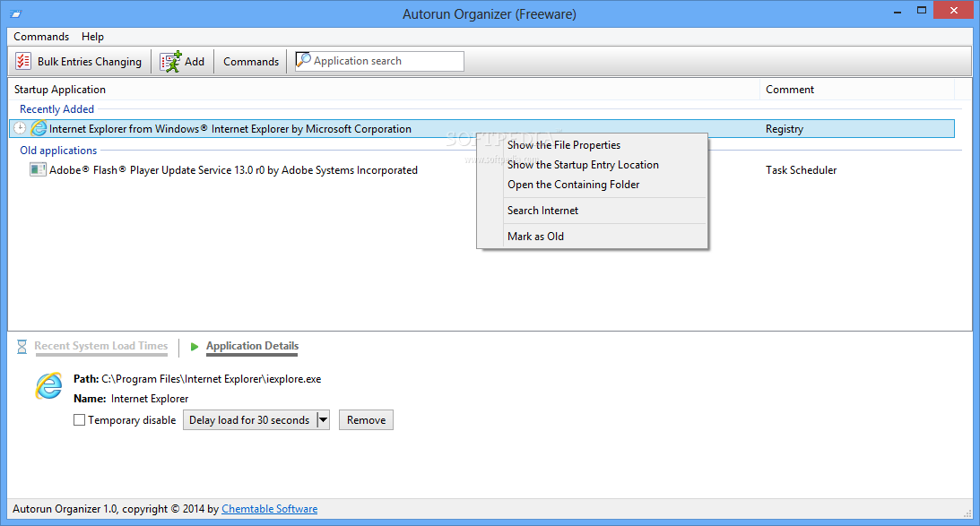Open the Commands menu in menu bar

tap(41, 36)
